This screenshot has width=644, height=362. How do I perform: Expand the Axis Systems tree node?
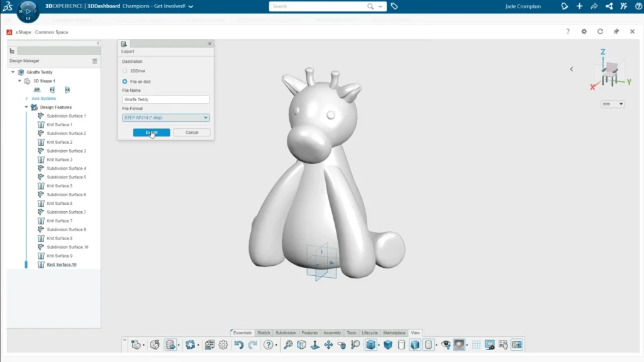[x=26, y=99]
